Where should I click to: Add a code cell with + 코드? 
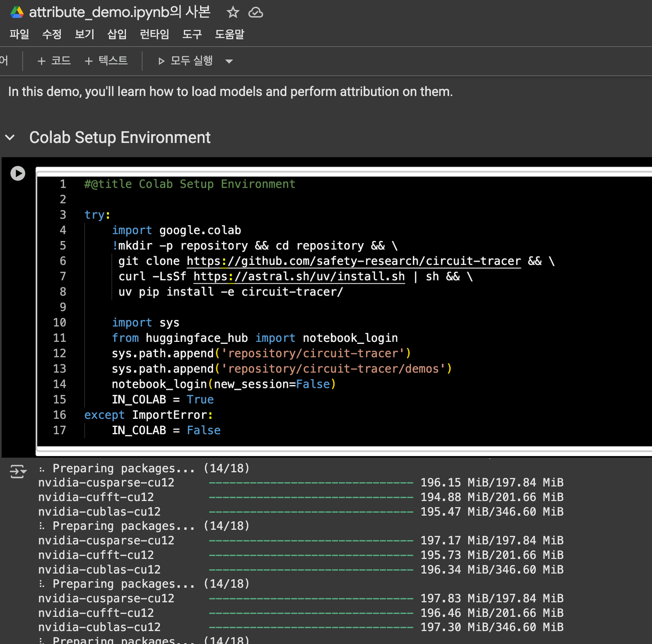pos(54,61)
